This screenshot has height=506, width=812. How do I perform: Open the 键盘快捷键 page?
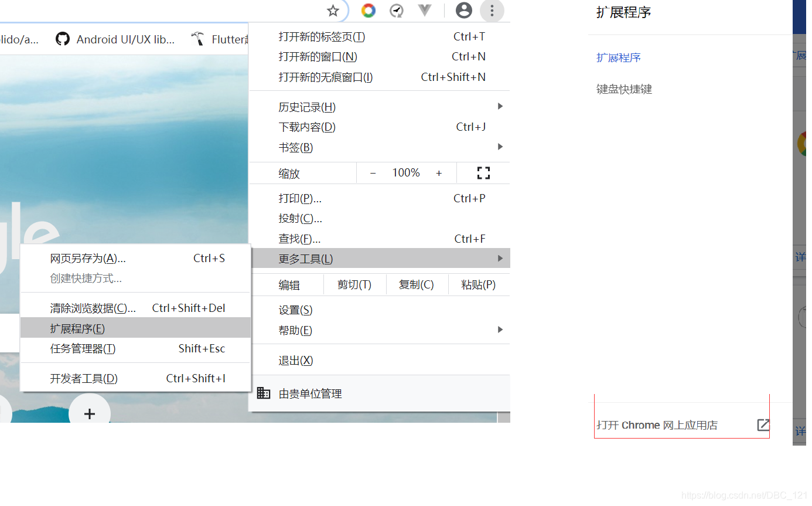(x=623, y=89)
